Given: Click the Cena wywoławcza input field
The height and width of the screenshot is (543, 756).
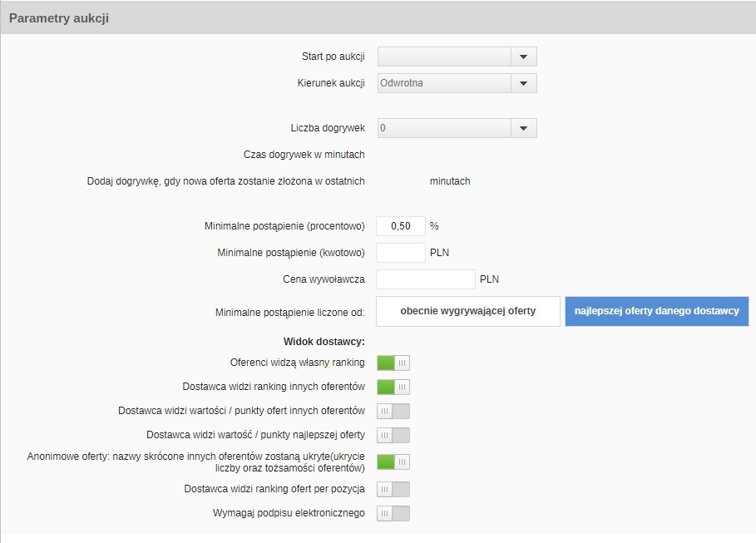Looking at the screenshot, I should pos(425,279).
